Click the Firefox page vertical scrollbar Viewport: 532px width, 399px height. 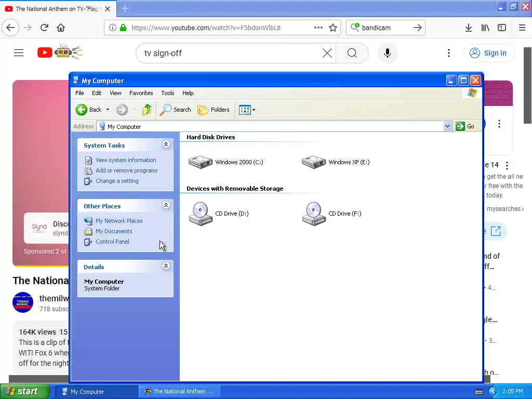click(528, 85)
